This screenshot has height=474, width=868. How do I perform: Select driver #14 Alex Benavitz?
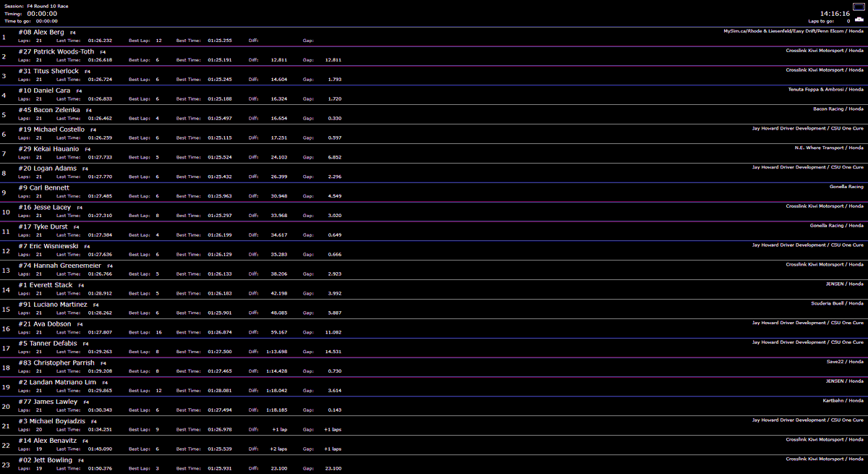pos(48,441)
